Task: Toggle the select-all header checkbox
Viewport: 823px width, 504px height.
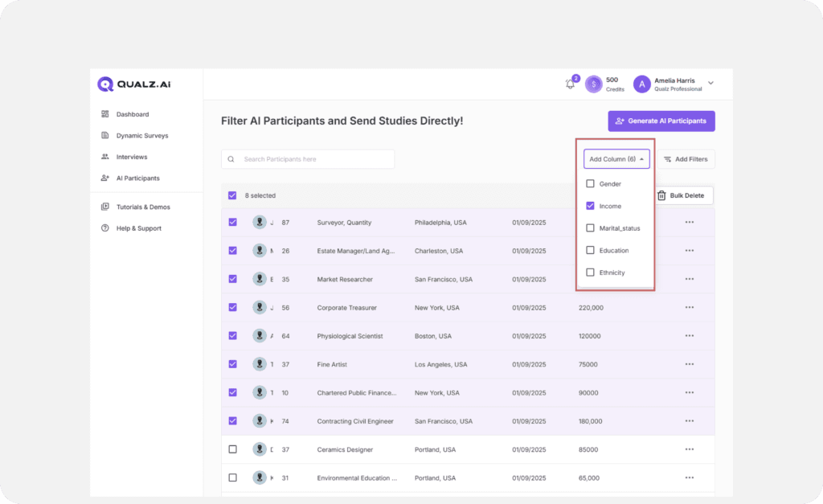Action: pyautogui.click(x=233, y=195)
